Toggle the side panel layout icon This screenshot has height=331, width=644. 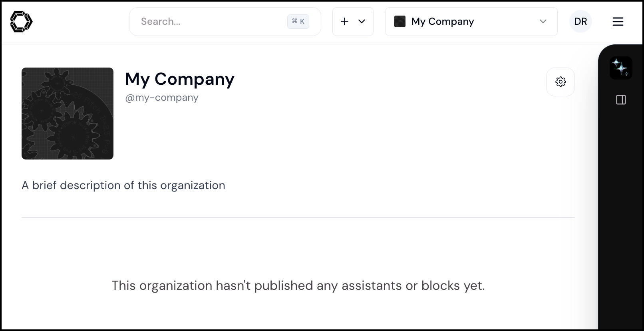pyautogui.click(x=621, y=100)
